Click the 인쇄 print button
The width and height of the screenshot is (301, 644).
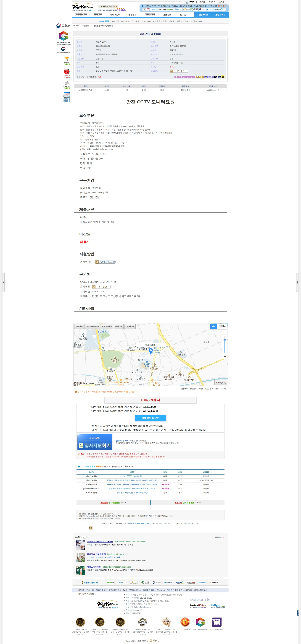point(199,77)
